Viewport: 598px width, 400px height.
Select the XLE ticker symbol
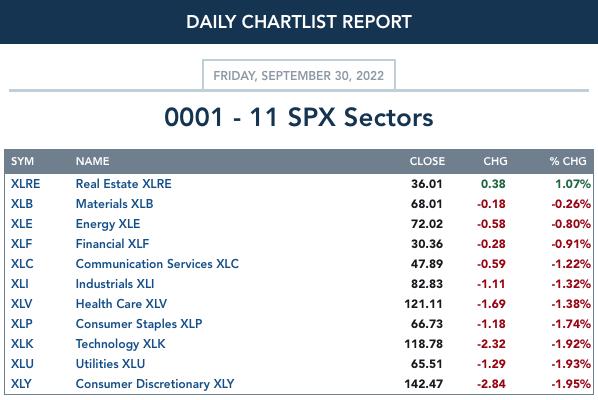[x=21, y=223]
